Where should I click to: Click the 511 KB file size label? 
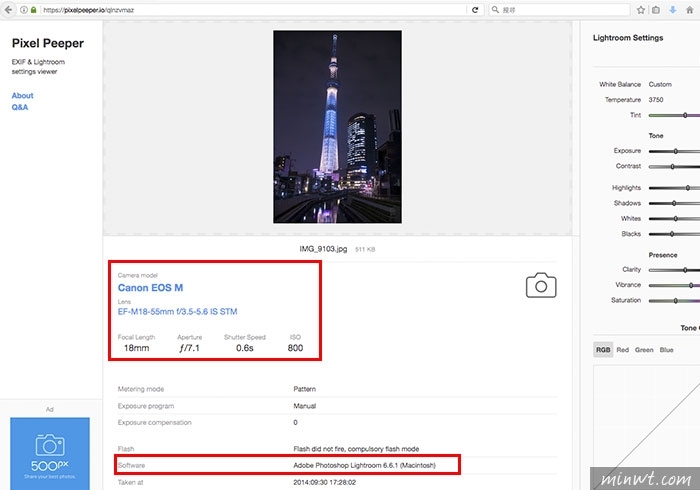click(365, 249)
